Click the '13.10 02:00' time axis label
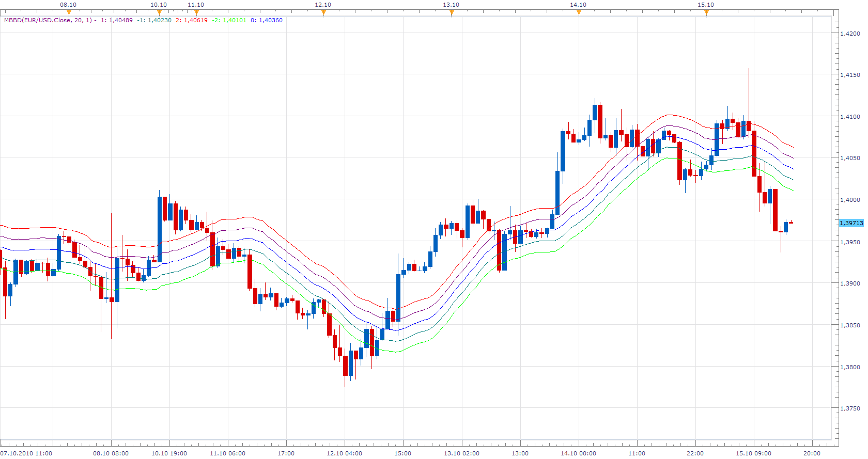 pos(461,453)
